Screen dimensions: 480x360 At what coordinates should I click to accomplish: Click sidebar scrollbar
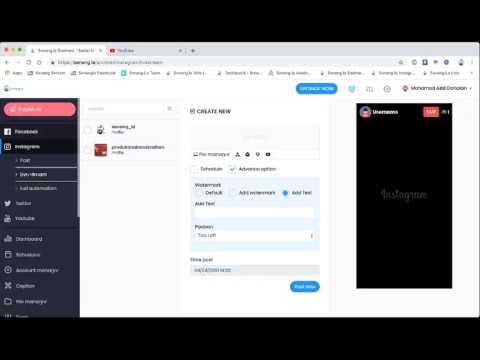point(78,158)
